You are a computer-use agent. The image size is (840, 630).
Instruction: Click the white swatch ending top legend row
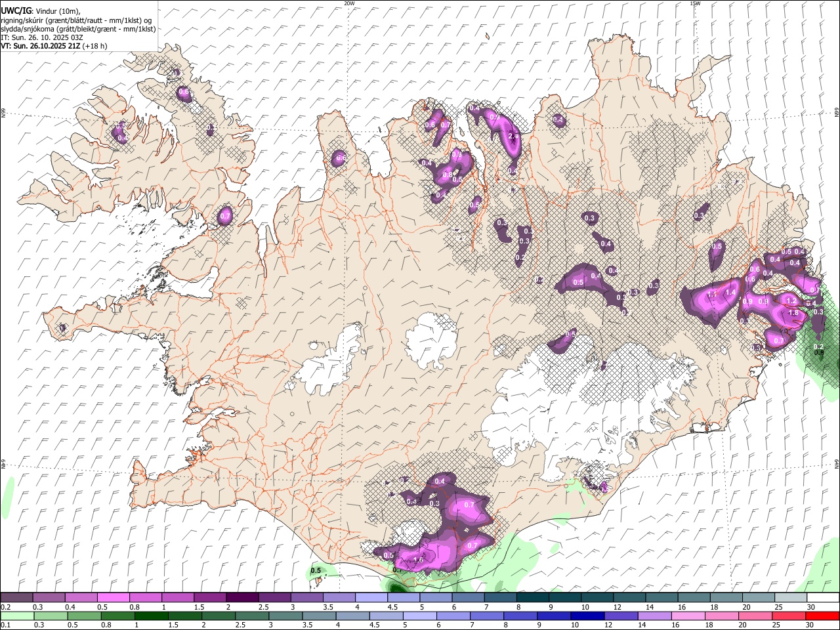point(822,598)
